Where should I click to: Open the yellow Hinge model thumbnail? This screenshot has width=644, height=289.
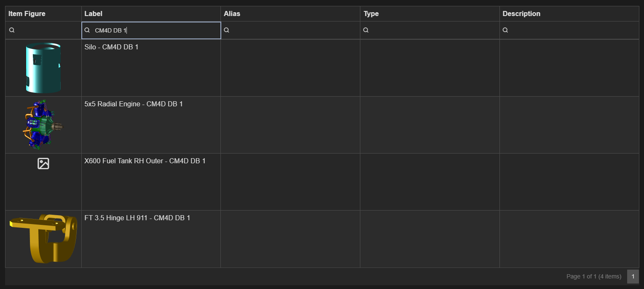pyautogui.click(x=43, y=238)
